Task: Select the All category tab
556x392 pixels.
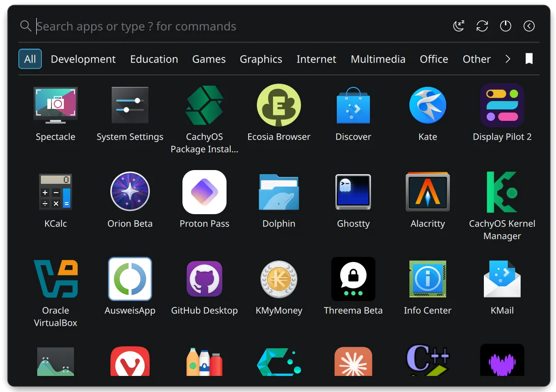Action: 30,59
